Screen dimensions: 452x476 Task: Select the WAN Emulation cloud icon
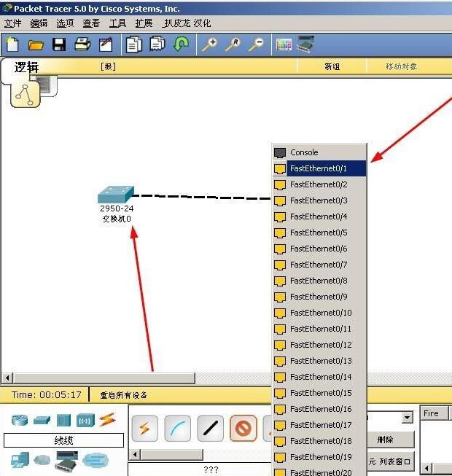42,460
